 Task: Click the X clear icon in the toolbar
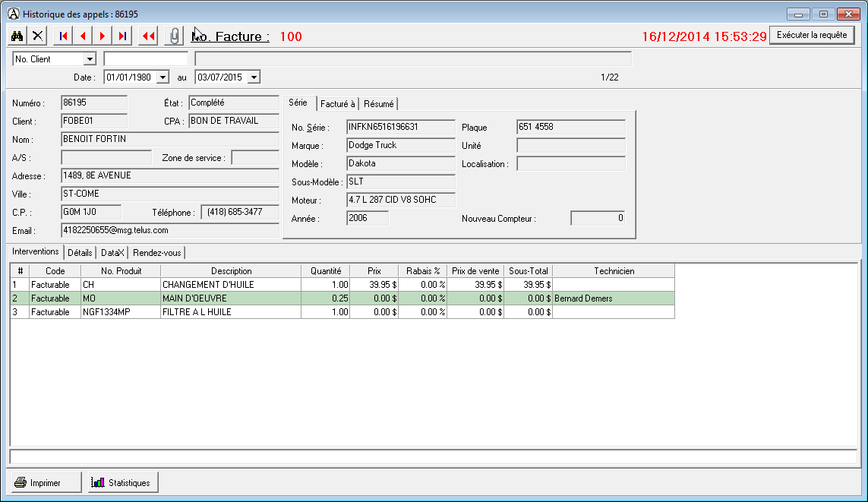coord(36,35)
